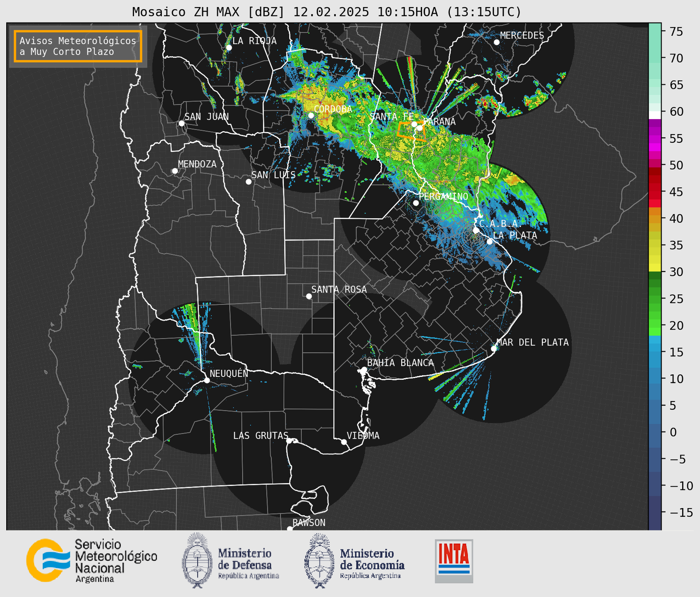
Task: Click the -15 dBZ dark navy color band
Action: [x=655, y=512]
